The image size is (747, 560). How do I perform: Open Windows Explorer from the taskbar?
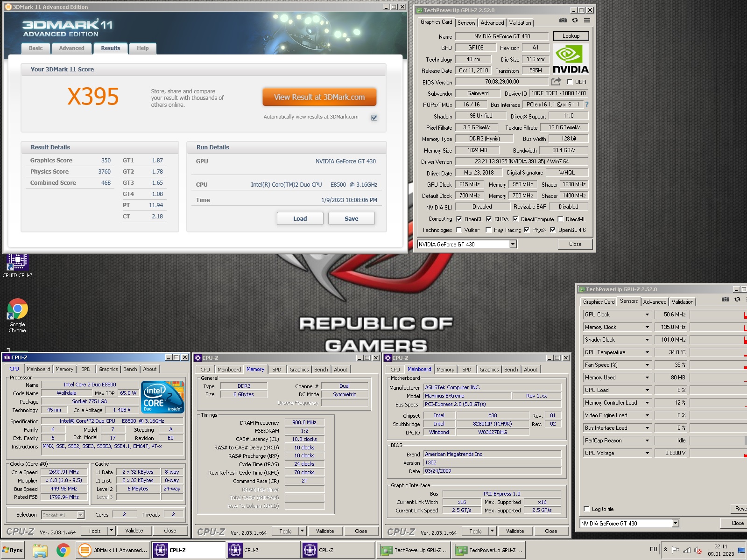[x=40, y=551]
